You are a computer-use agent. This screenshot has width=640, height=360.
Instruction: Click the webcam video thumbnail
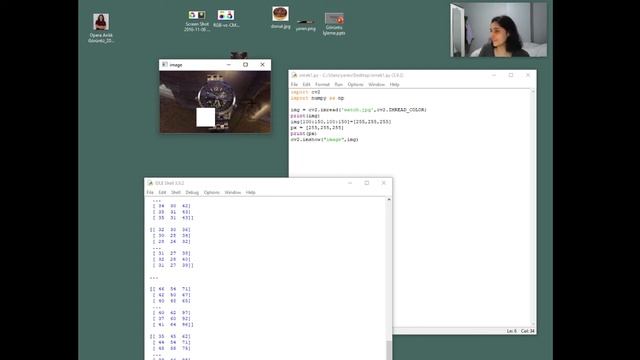[499, 30]
